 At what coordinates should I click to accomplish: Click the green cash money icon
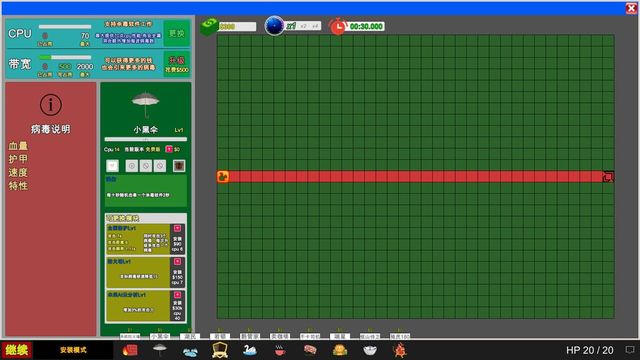(209, 26)
